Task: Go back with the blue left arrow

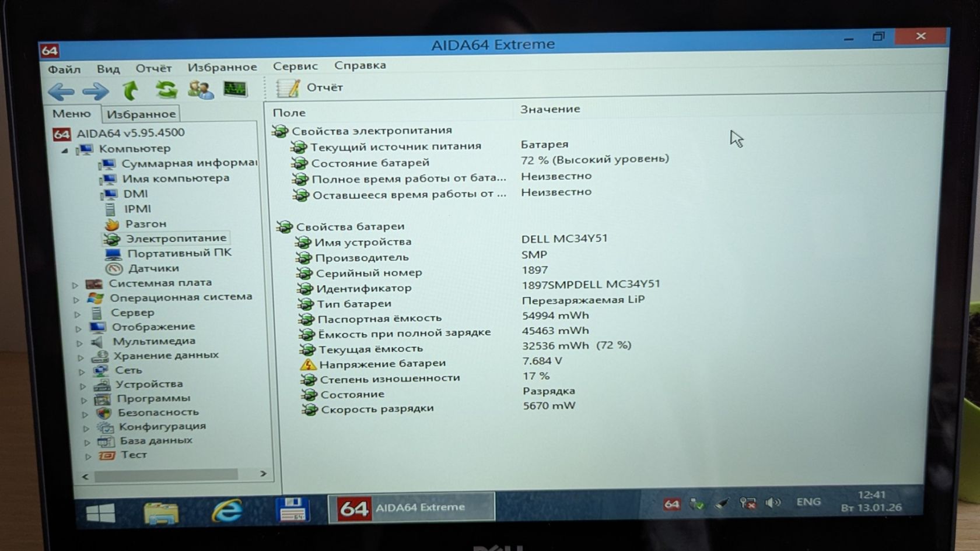Action: (61, 92)
